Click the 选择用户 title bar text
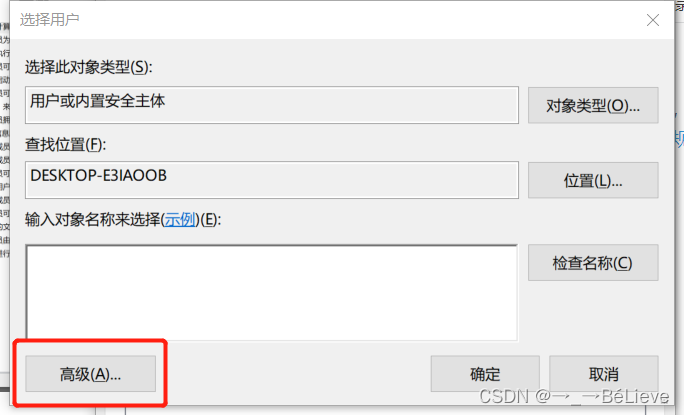 (x=49, y=20)
